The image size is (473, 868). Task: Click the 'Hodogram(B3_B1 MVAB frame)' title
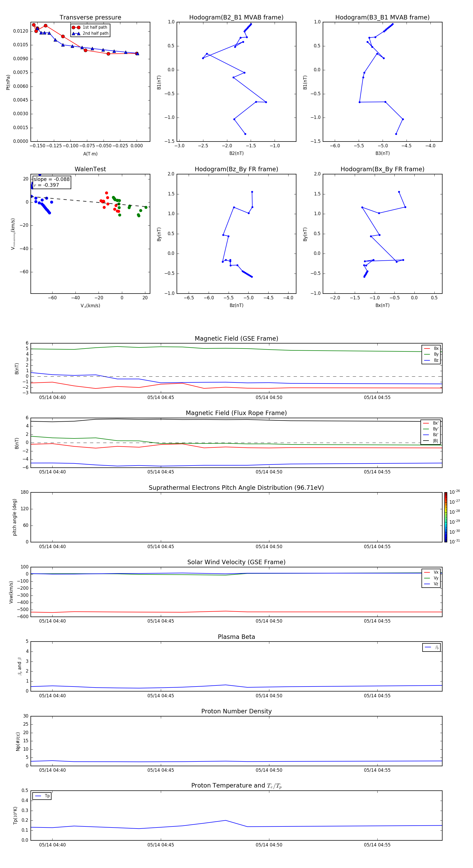coord(382,18)
